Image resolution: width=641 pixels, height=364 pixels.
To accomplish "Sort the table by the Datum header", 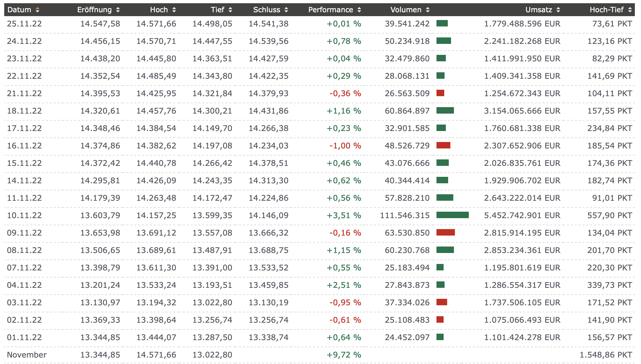I will tap(19, 10).
